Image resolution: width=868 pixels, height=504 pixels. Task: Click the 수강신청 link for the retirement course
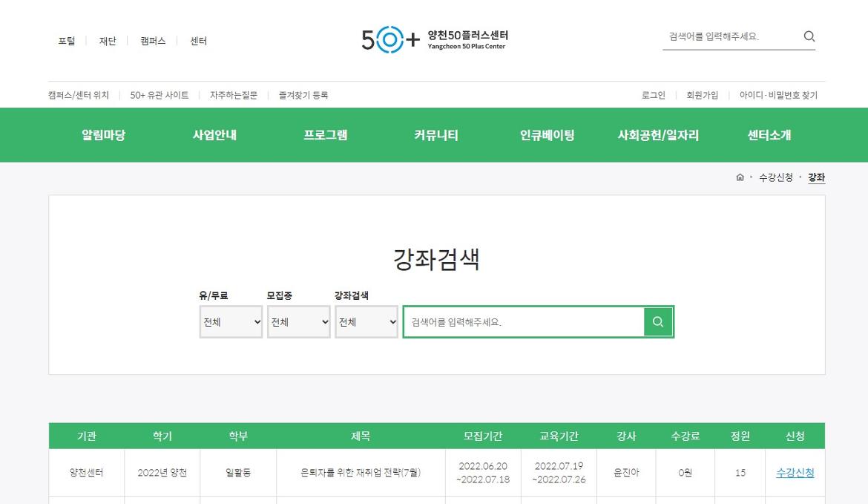[795, 471]
